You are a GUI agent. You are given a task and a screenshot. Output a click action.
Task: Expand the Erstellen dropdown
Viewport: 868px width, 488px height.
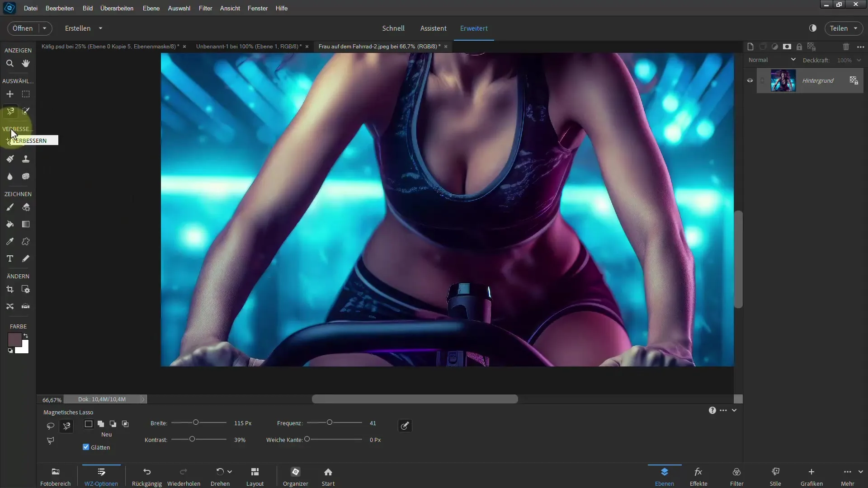tap(100, 28)
